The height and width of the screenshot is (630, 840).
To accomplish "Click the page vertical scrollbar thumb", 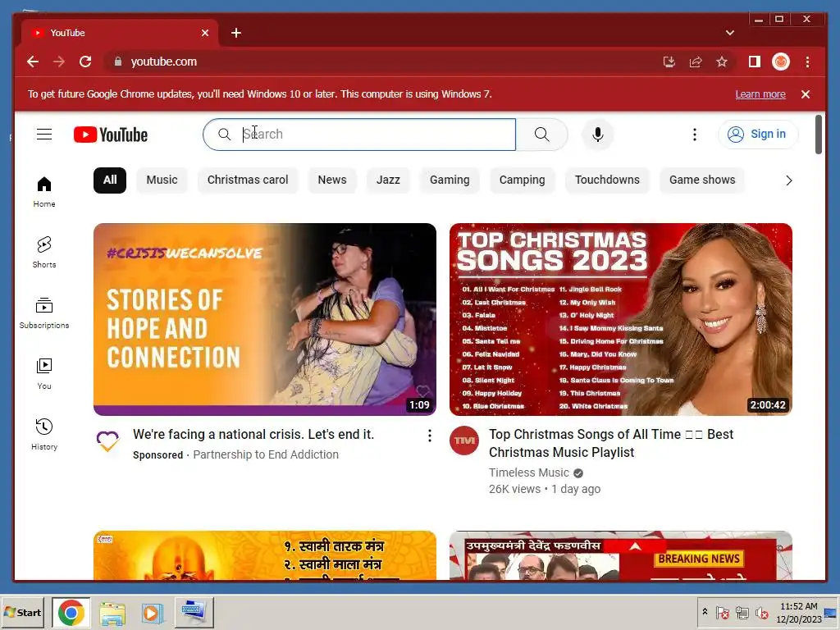I will (819, 134).
